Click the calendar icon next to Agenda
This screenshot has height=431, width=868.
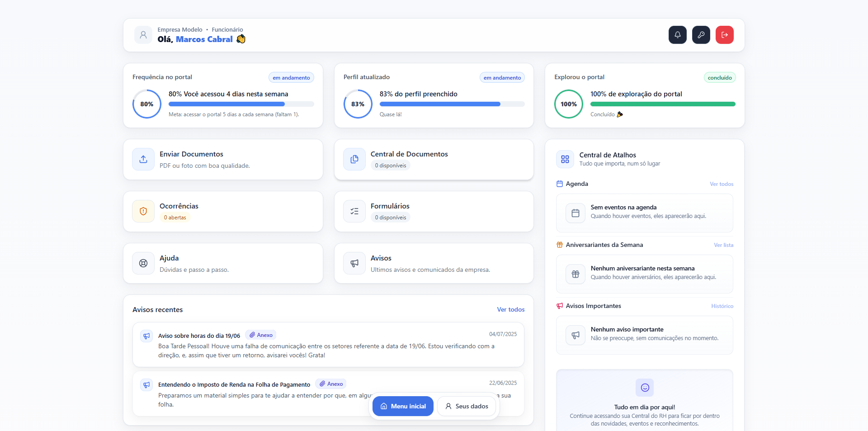click(x=560, y=184)
